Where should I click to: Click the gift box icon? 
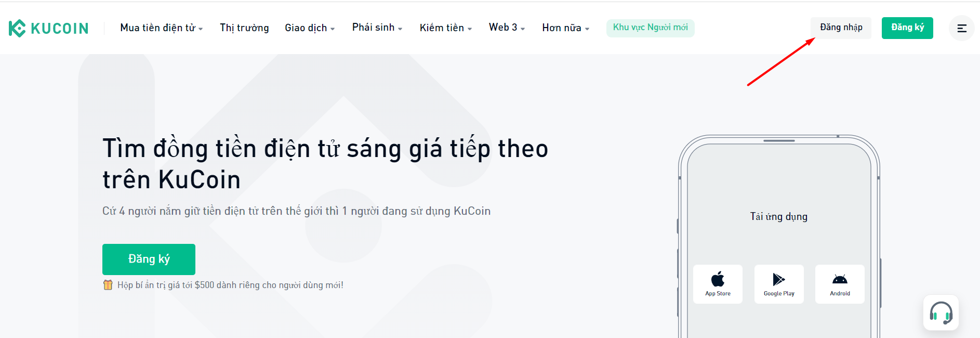(x=108, y=285)
